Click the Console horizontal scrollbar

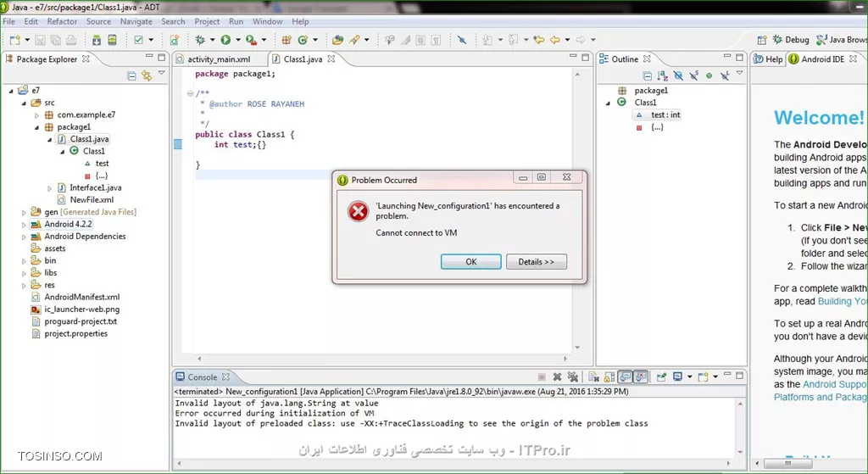(454, 463)
